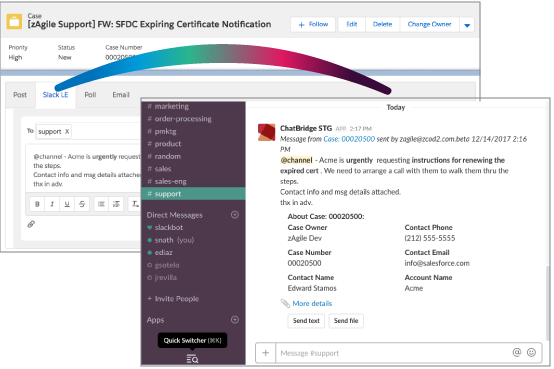This screenshot has height=369, width=554.
Task: Insert bulleted list in Salesforce editor
Action: coord(101,204)
